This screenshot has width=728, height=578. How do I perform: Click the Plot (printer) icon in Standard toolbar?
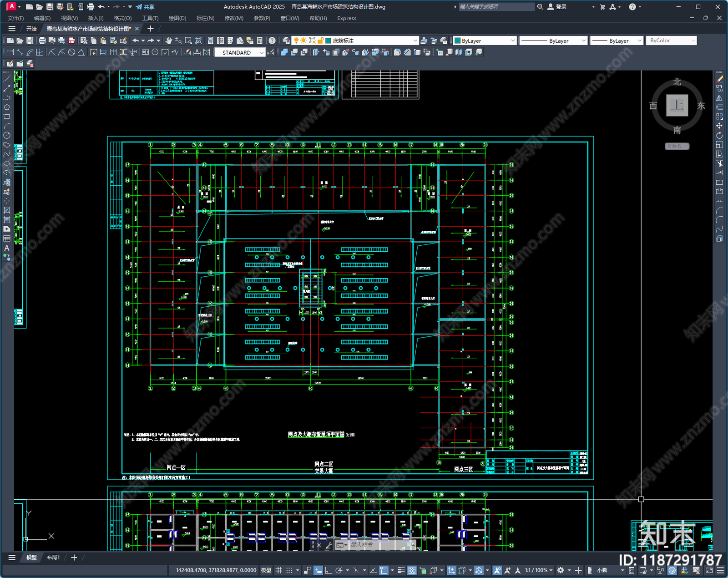tap(42, 41)
